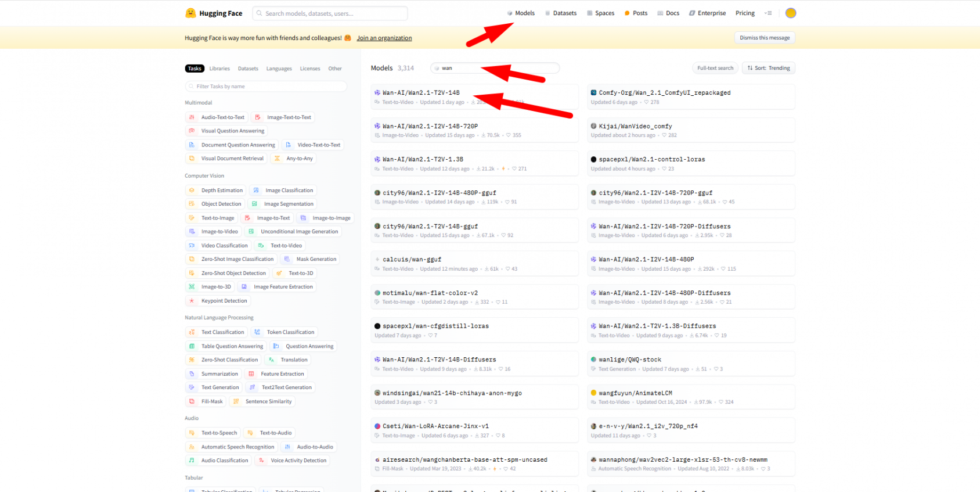The width and height of the screenshot is (980, 492).
Task: Open Models in top navigation
Action: click(521, 13)
